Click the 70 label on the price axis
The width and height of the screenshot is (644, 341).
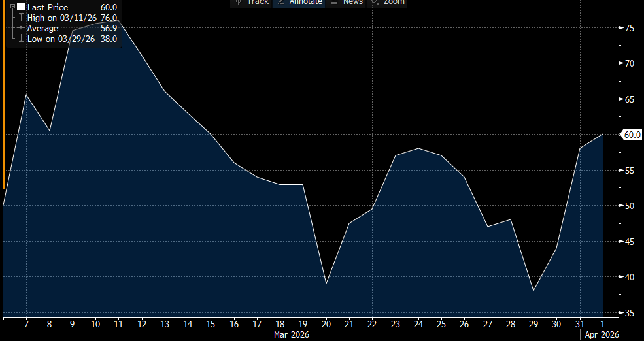click(630, 63)
